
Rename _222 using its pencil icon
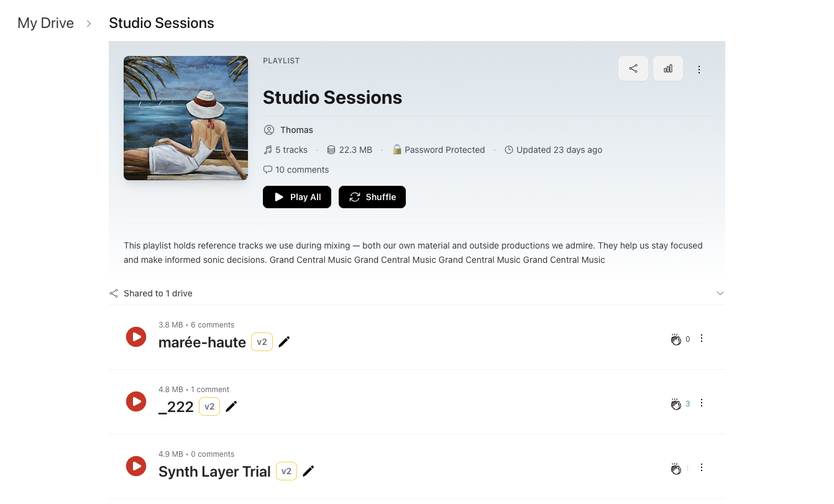pos(231,406)
